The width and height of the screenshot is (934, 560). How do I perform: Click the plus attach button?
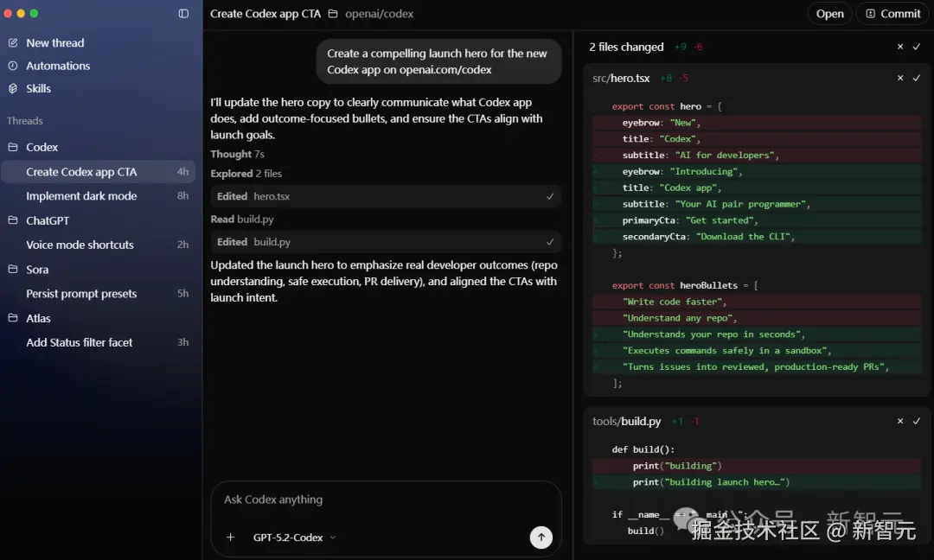point(231,538)
